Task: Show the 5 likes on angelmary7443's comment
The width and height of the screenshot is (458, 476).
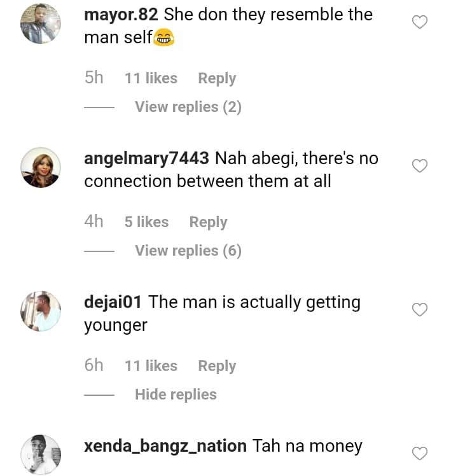Action: tap(146, 222)
